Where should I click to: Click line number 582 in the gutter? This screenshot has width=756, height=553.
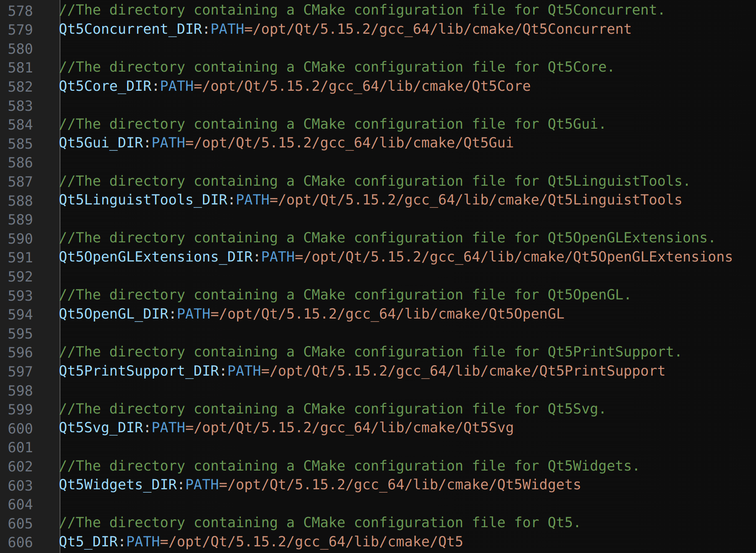[x=20, y=87]
